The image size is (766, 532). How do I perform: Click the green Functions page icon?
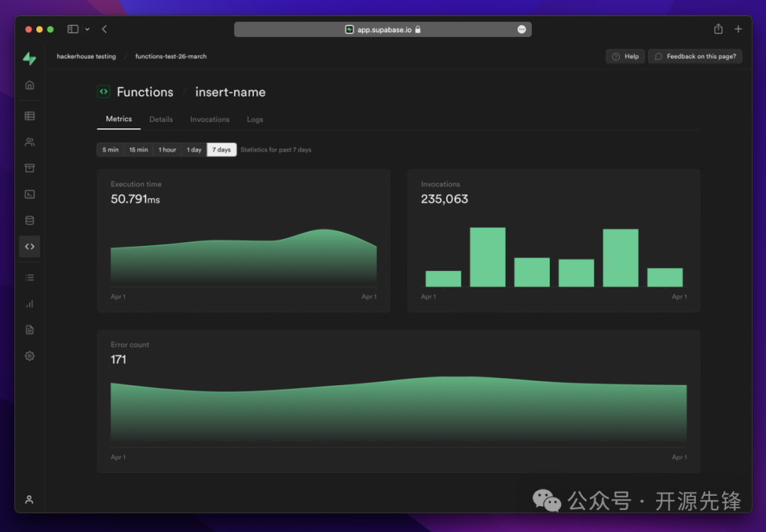pos(104,92)
